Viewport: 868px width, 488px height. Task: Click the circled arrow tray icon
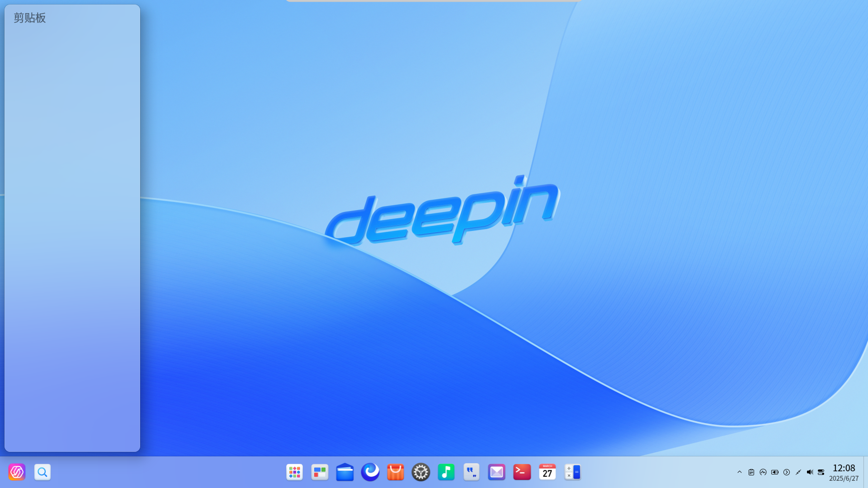tap(787, 472)
